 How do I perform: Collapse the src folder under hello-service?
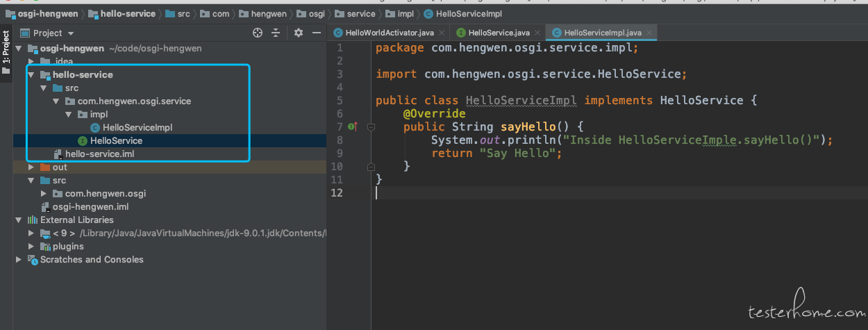coord(43,88)
